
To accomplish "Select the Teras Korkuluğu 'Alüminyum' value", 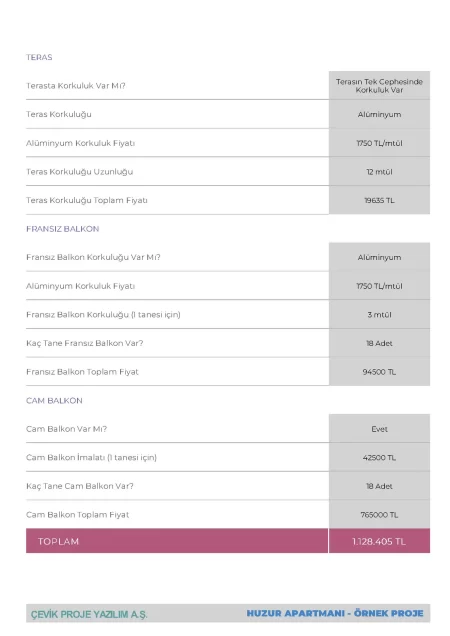I will (x=379, y=114).
